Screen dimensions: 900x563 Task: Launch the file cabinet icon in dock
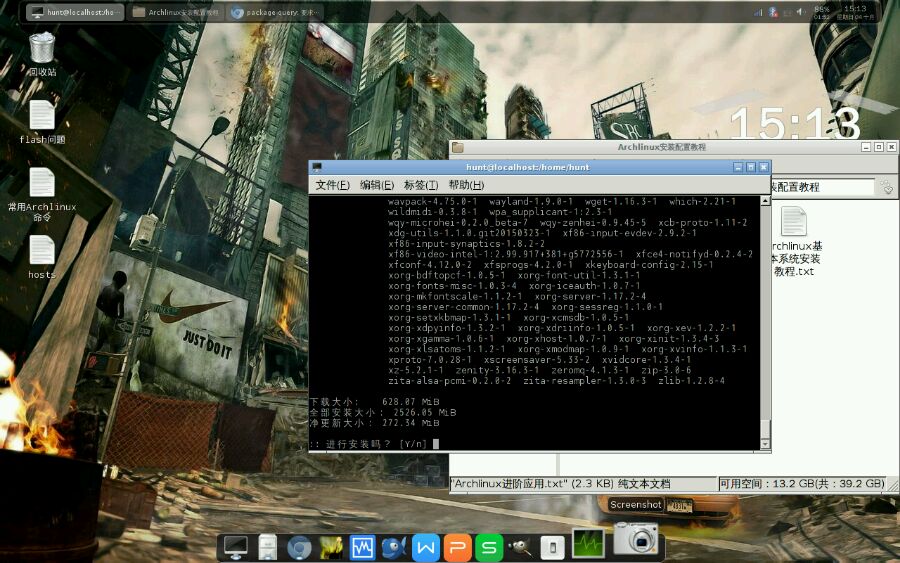coord(267,547)
